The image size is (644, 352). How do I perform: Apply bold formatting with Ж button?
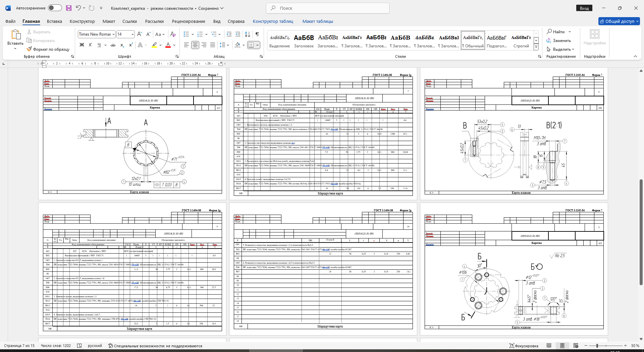click(x=82, y=45)
